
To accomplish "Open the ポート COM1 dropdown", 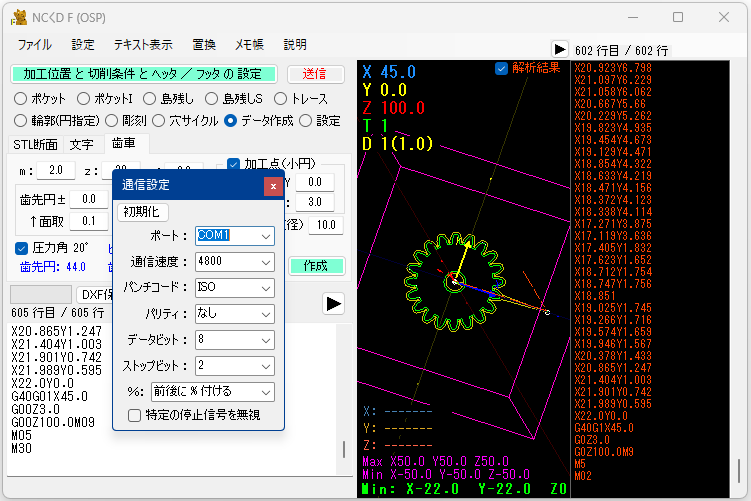I will (235, 236).
